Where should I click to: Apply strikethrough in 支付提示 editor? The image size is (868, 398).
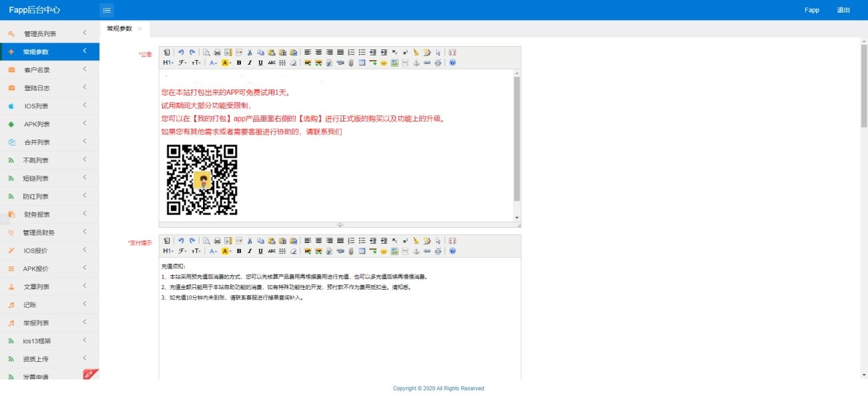(272, 251)
